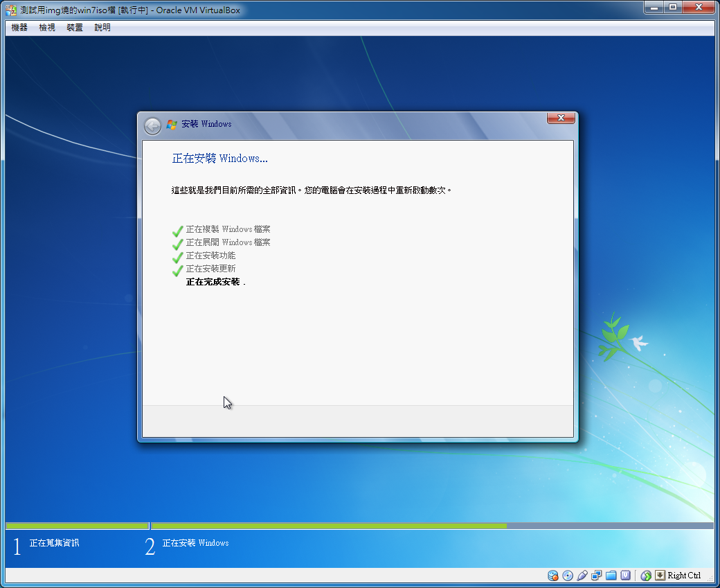Click the back arrow in installer window
720x588 pixels.
(152, 126)
